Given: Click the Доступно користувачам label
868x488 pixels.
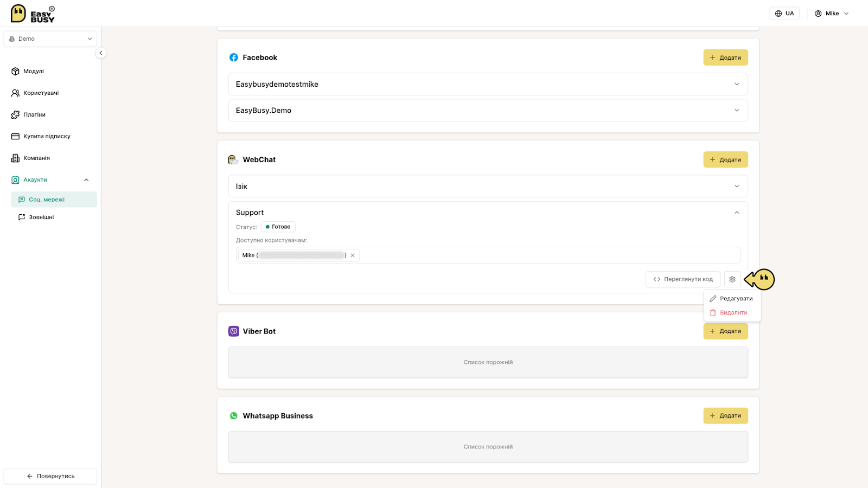Looking at the screenshot, I should (271, 240).
